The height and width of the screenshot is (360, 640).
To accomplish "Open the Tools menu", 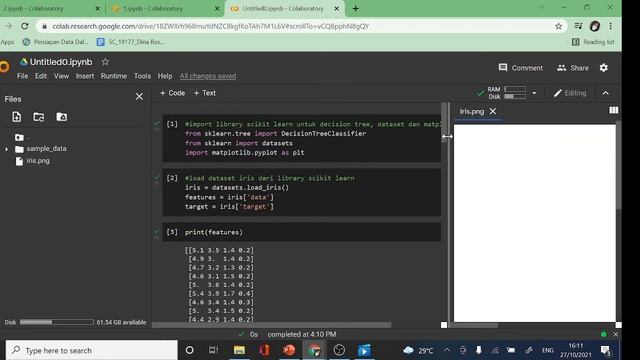I will [x=142, y=76].
